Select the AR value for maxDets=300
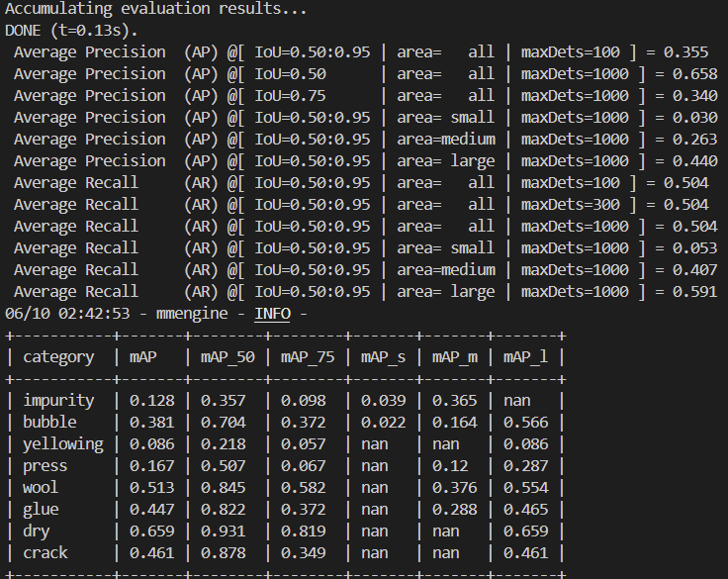Image resolution: width=728 pixels, height=579 pixels. tap(685, 205)
